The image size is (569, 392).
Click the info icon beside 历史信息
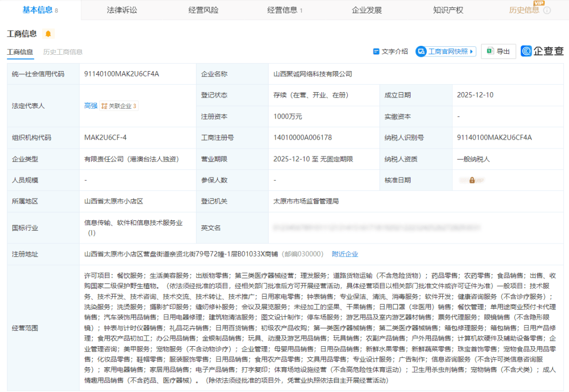click(x=547, y=11)
